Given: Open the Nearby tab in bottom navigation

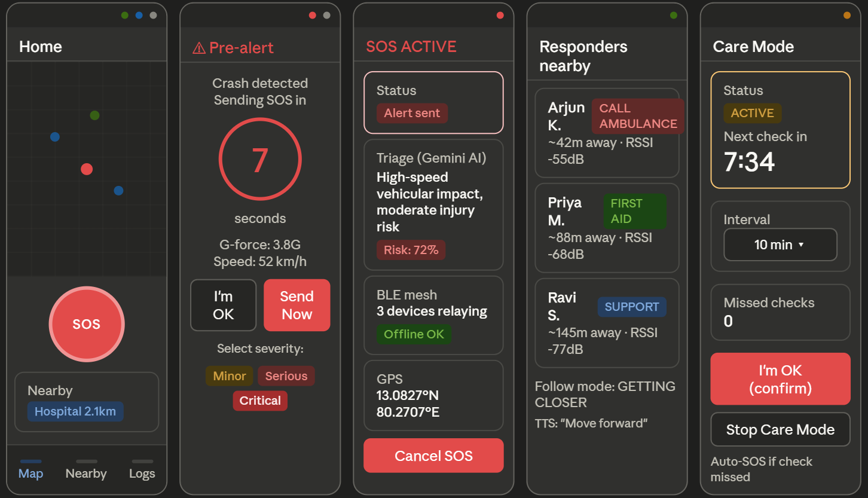Looking at the screenshot, I should pyautogui.click(x=86, y=470).
